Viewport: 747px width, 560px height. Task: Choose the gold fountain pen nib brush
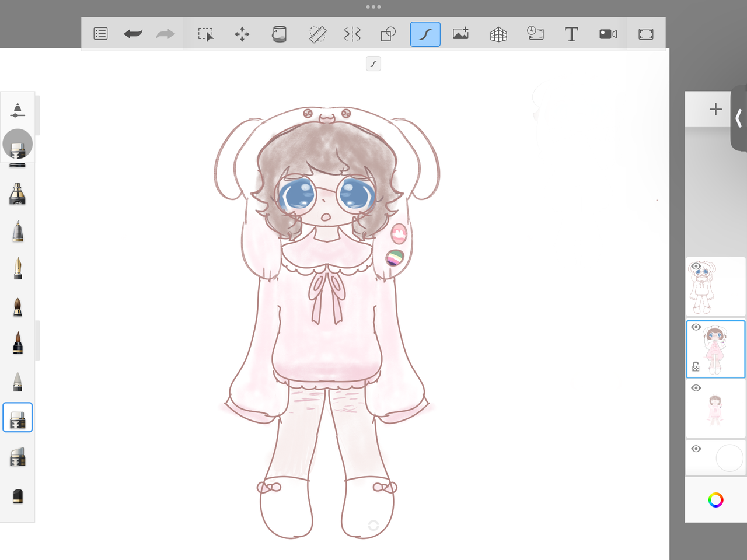[18, 268]
